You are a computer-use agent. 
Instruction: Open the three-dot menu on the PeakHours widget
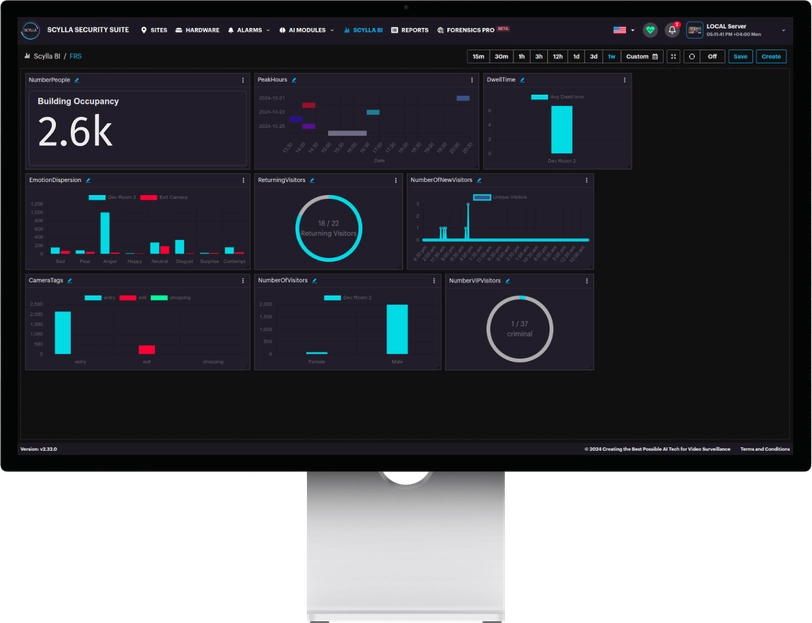[x=473, y=79]
